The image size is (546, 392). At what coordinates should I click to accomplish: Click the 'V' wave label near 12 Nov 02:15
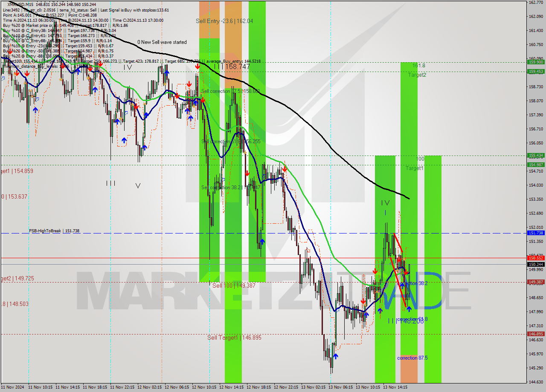coord(138,185)
